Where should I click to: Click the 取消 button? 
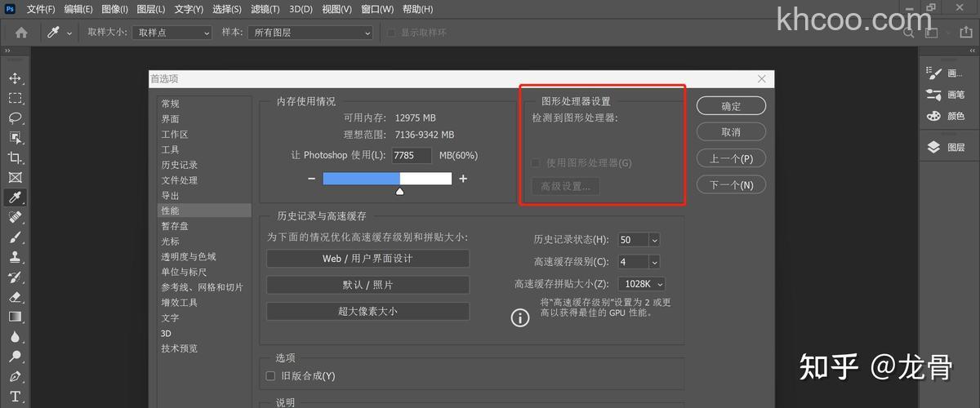click(731, 131)
